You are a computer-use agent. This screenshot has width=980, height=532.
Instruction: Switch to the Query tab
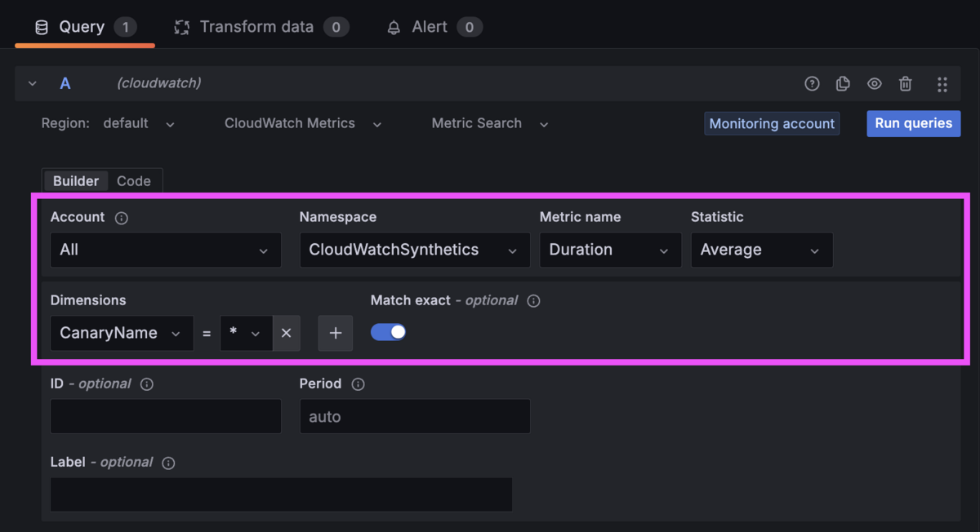pyautogui.click(x=85, y=27)
